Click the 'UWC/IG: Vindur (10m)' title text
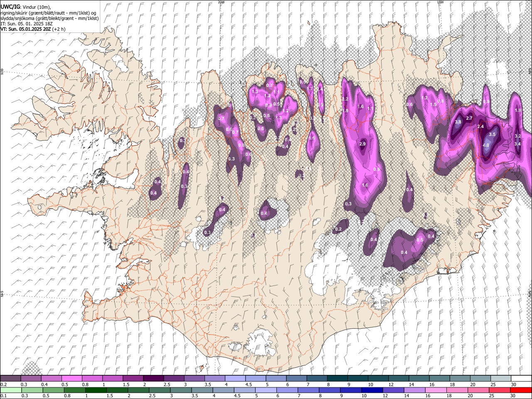 (x=26, y=7)
